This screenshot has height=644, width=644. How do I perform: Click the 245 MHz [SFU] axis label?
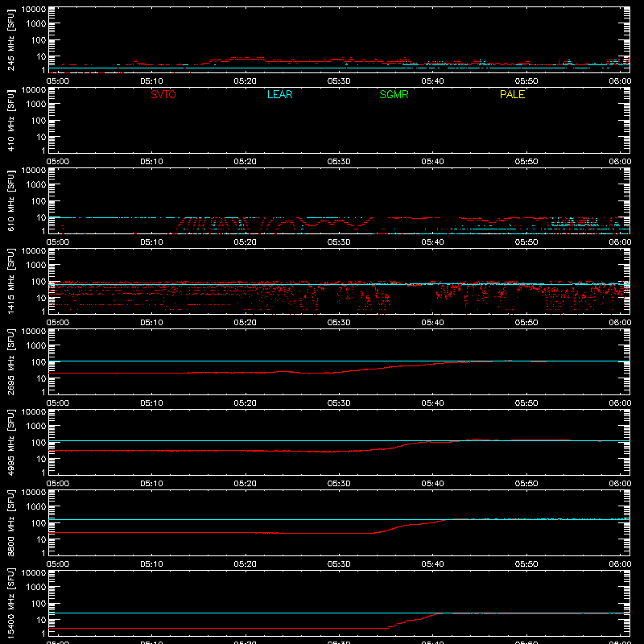pyautogui.click(x=10, y=40)
